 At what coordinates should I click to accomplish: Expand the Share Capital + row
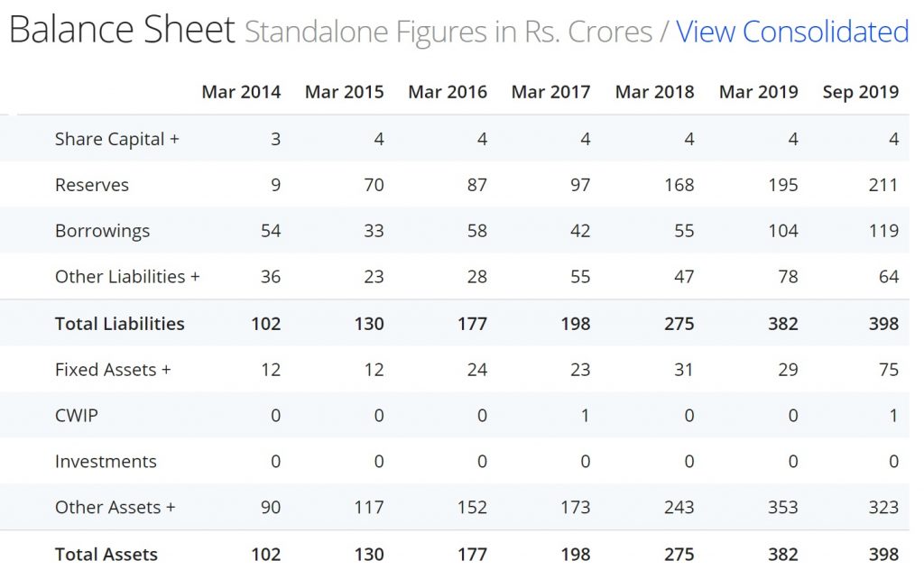coord(116,139)
